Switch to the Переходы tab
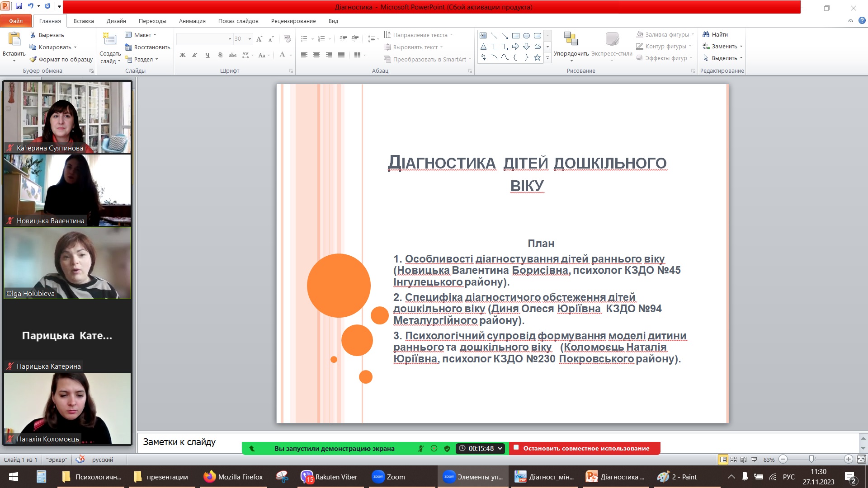868x488 pixels. click(x=152, y=21)
